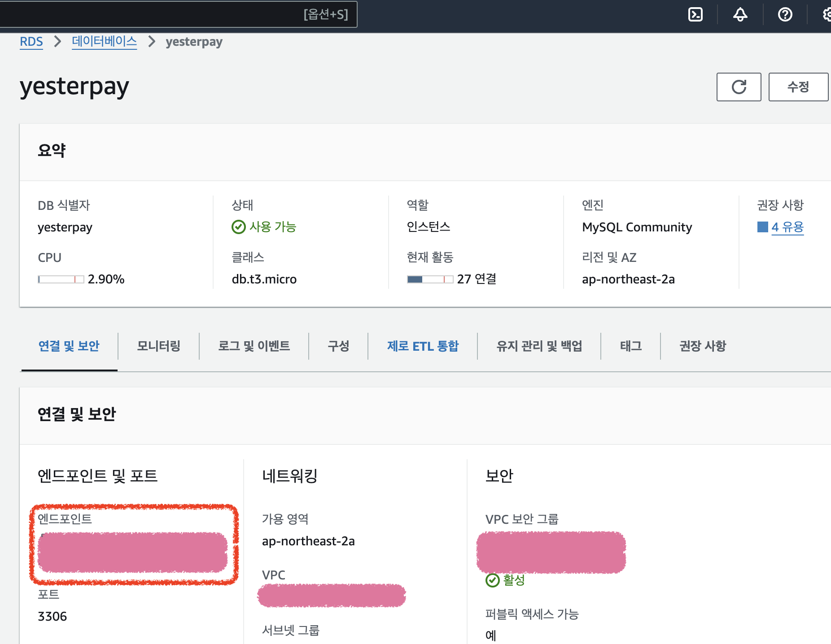Click the green 활성 check icon
The height and width of the screenshot is (644, 831).
(492, 580)
